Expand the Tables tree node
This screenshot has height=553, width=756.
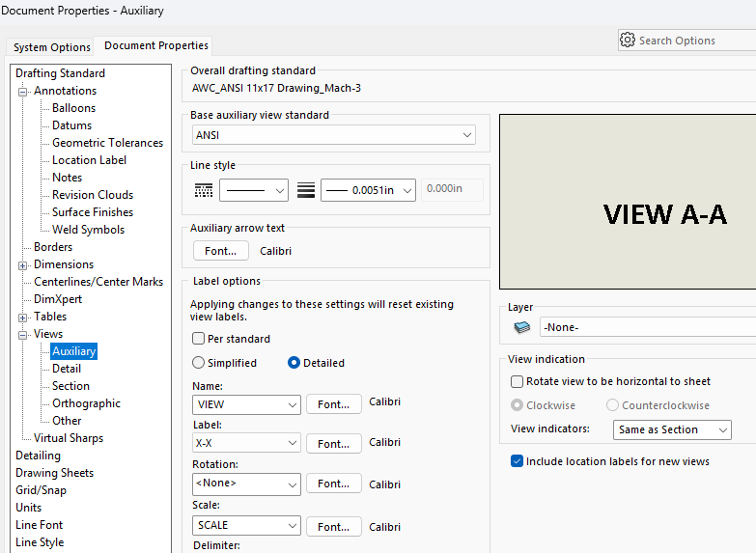[23, 317]
